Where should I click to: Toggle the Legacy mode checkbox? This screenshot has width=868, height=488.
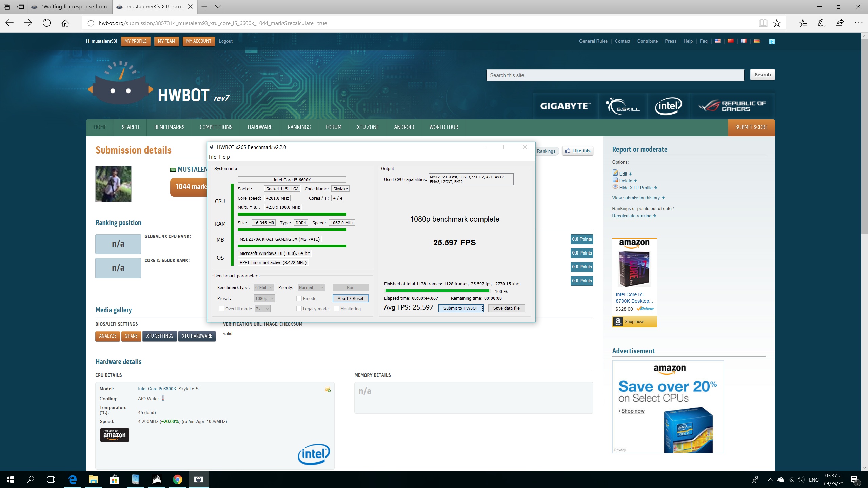(x=299, y=309)
